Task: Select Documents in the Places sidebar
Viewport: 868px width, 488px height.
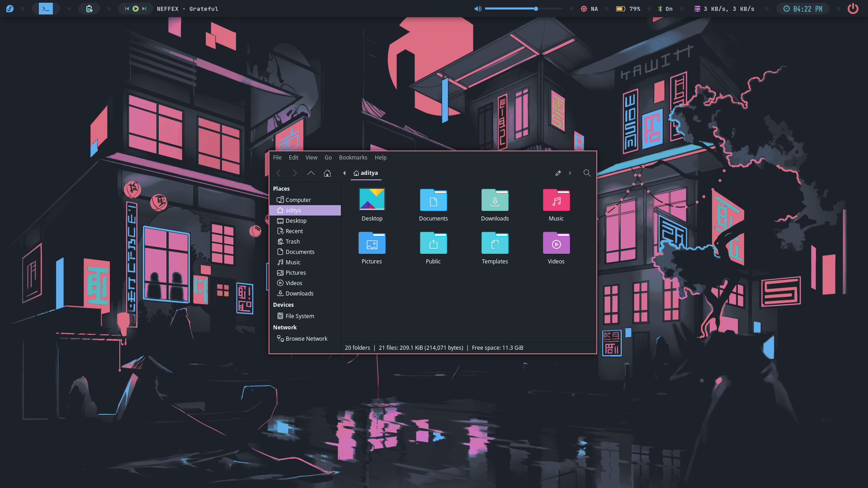Action: click(305, 252)
